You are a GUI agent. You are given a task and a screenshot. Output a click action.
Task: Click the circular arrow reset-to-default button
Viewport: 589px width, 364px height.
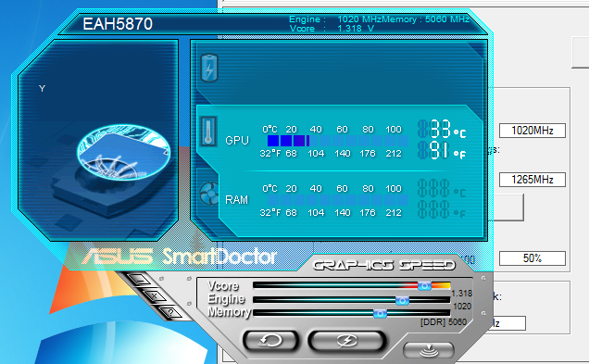[270, 341]
